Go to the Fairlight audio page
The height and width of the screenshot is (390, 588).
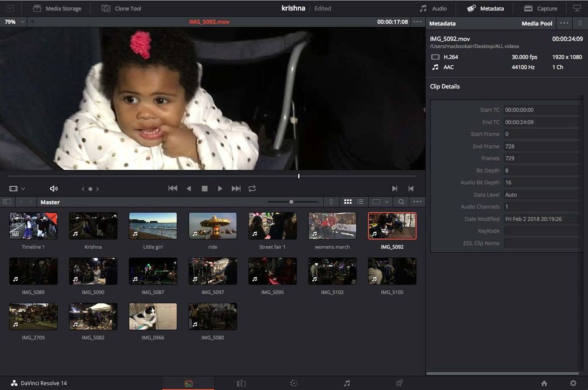[x=347, y=383]
